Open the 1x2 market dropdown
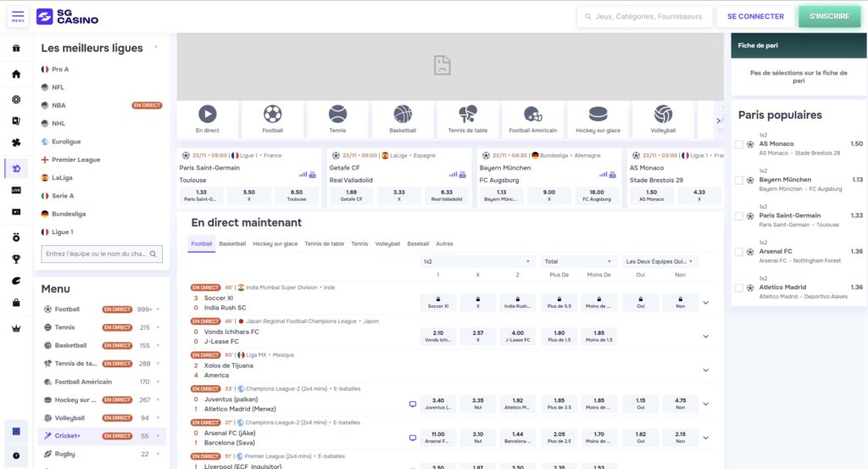The image size is (868, 469). pos(476,261)
